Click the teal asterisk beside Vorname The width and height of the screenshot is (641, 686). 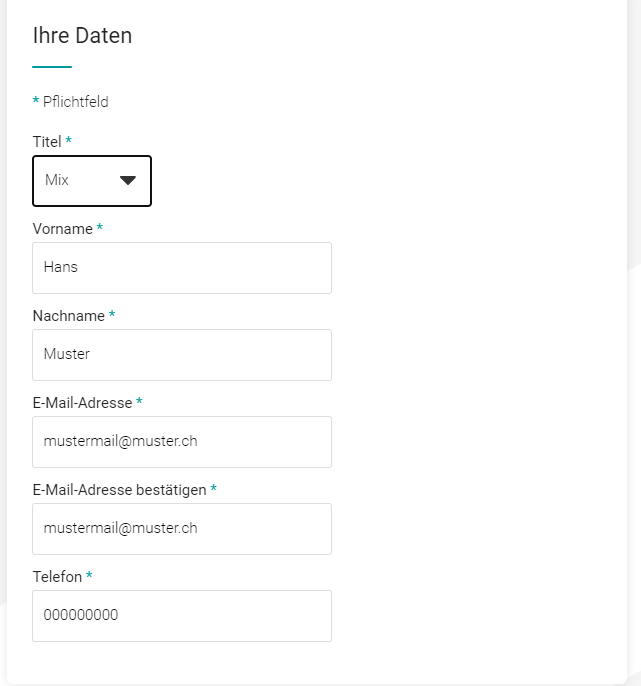click(x=100, y=227)
